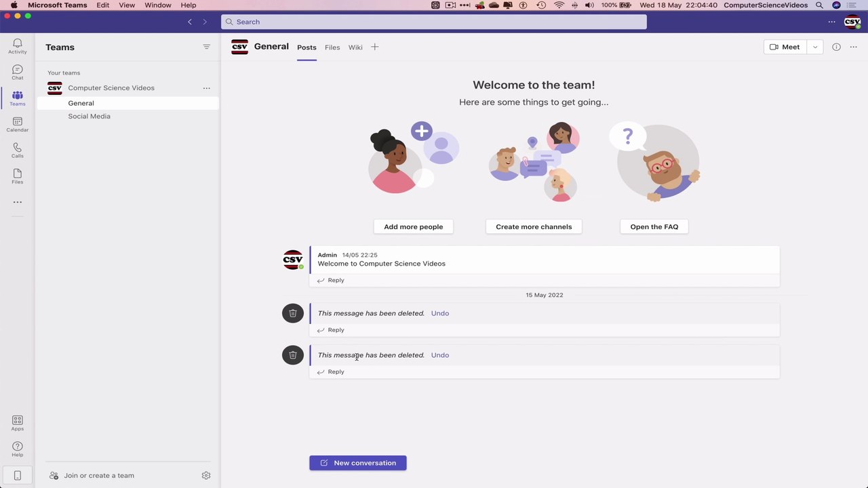Open Settings and more in title bar
This screenshot has height=488, width=868.
[x=832, y=22]
